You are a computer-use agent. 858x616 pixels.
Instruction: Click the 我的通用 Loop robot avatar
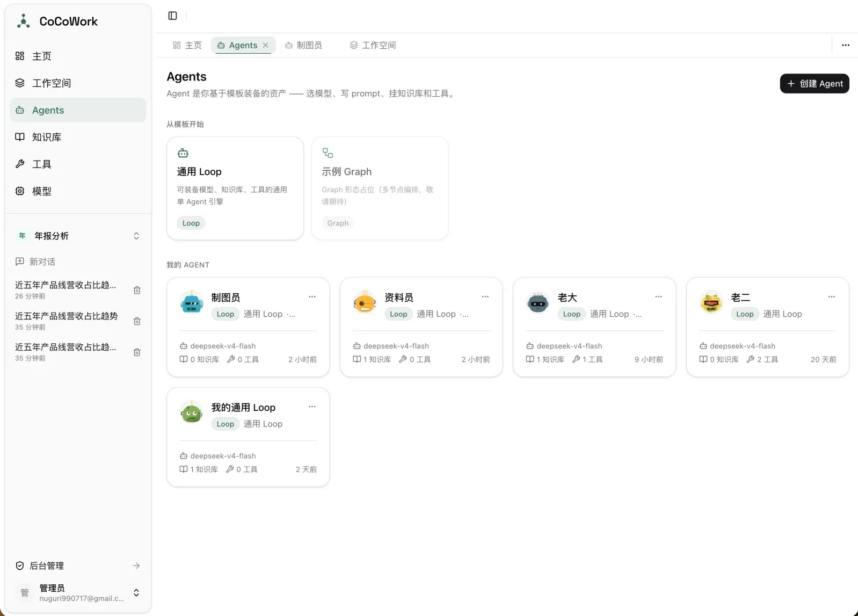[192, 412]
